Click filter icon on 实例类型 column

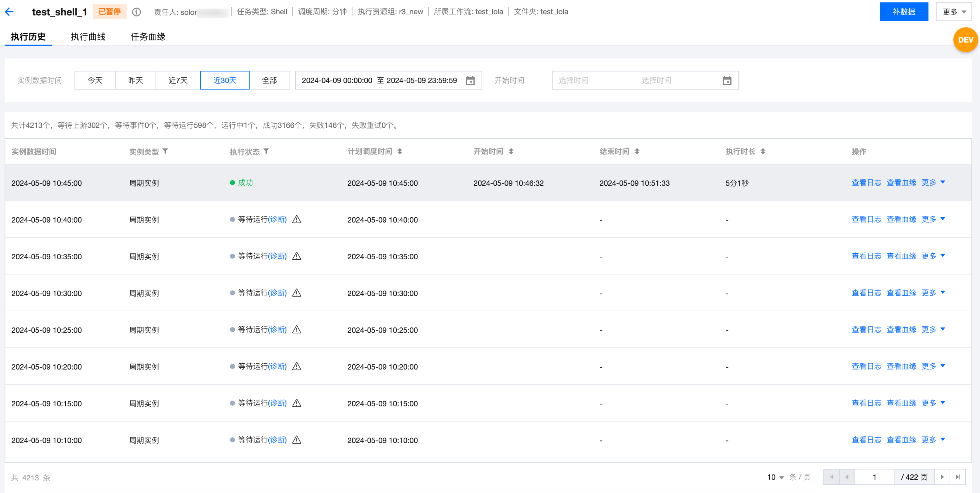pos(165,151)
